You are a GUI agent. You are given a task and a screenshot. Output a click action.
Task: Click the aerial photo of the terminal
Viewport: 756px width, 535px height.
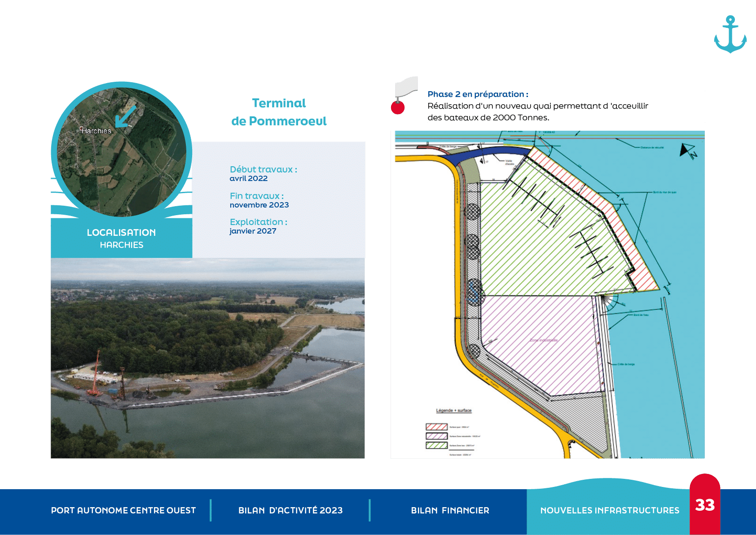click(207, 358)
